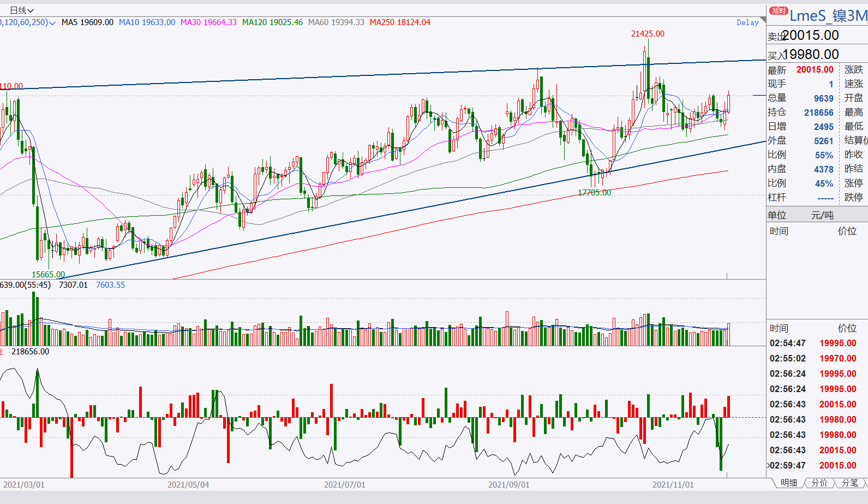Click the 外盘 value 5261
The height and width of the screenshot is (504, 868).
(x=823, y=141)
